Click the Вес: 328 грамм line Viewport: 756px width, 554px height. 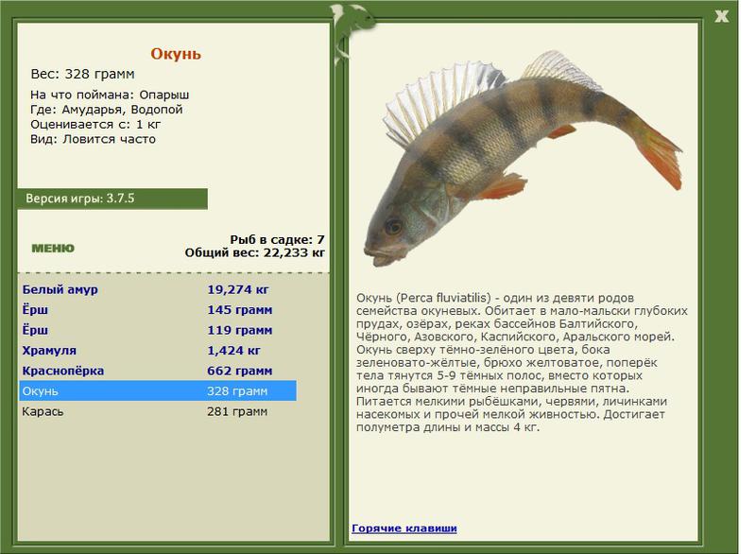[82, 75]
